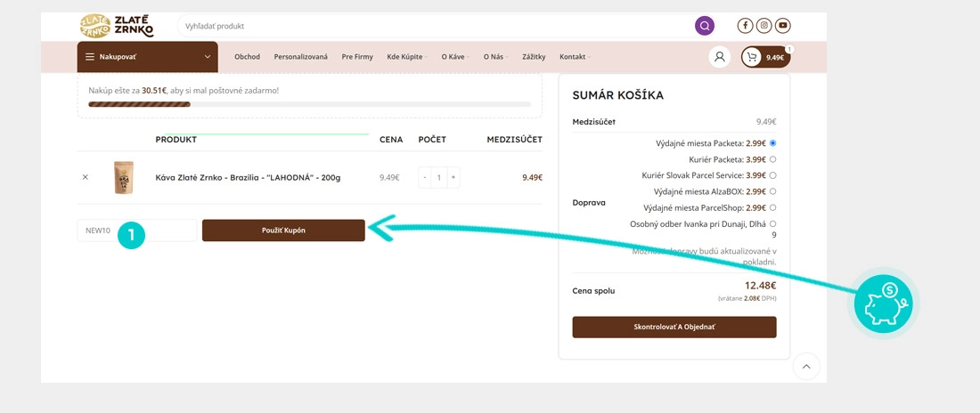Select Výdajné miesta ParcelShop option

[773, 208]
